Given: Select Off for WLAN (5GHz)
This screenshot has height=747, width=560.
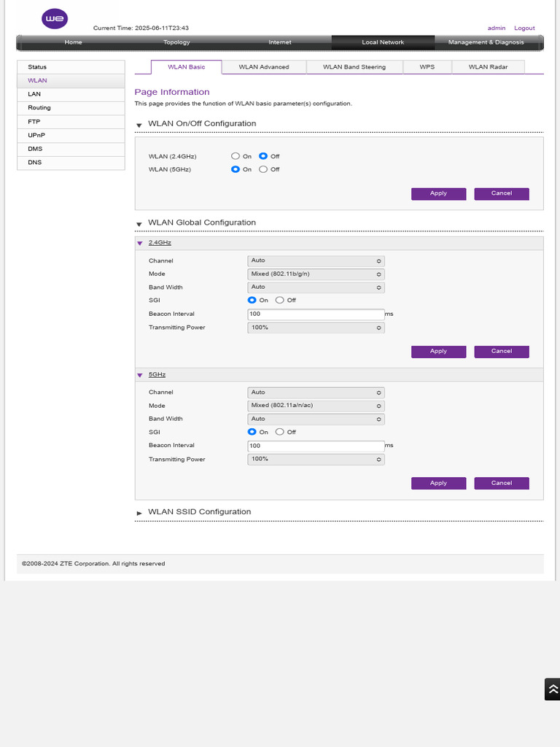Looking at the screenshot, I should [x=262, y=169].
